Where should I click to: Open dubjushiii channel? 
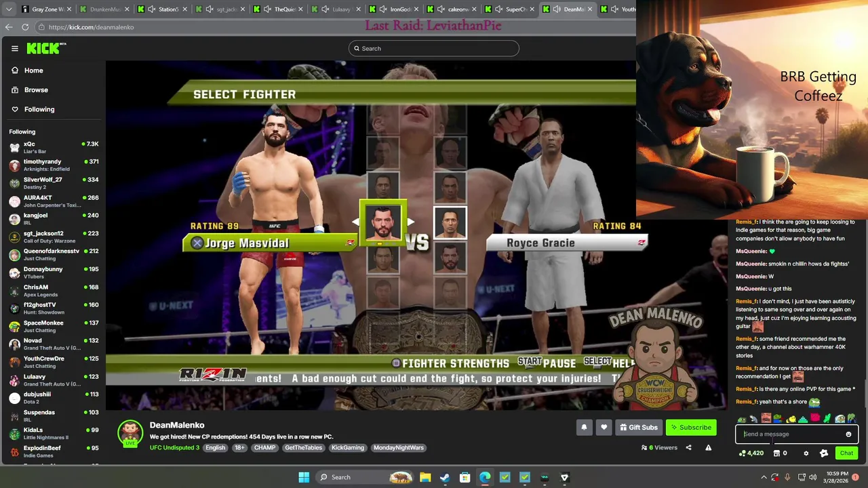[x=53, y=397]
